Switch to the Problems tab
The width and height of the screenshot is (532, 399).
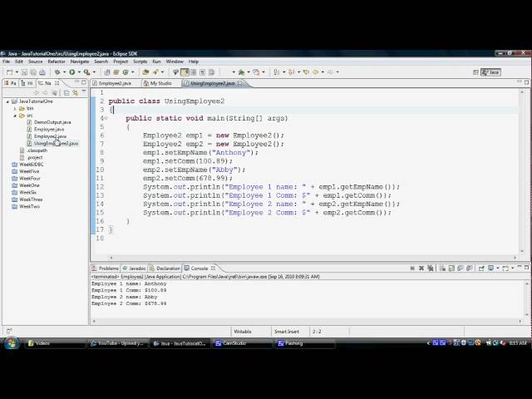(106, 268)
